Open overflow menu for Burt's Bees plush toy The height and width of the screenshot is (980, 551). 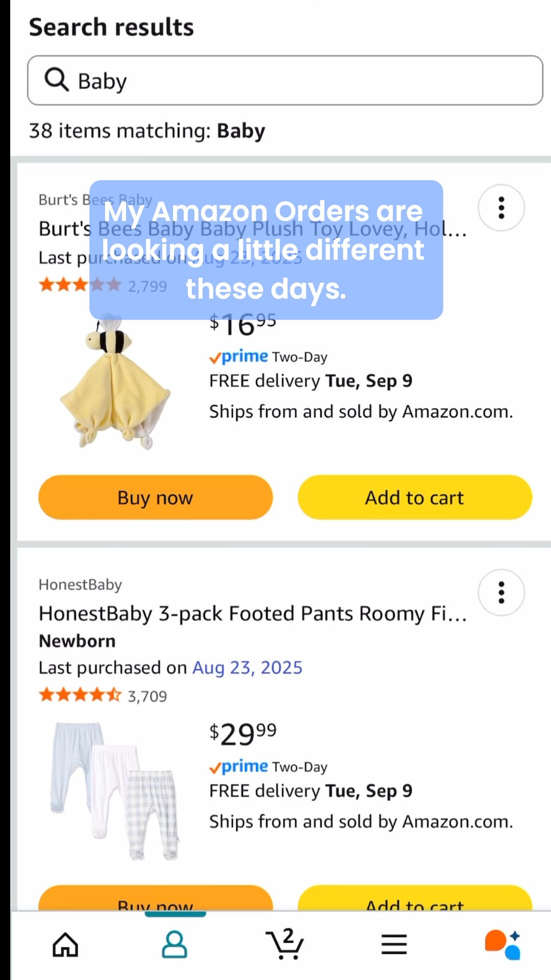click(x=501, y=208)
